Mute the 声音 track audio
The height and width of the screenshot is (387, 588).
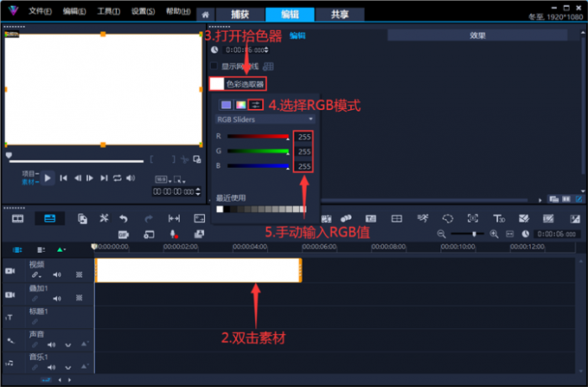51,345
